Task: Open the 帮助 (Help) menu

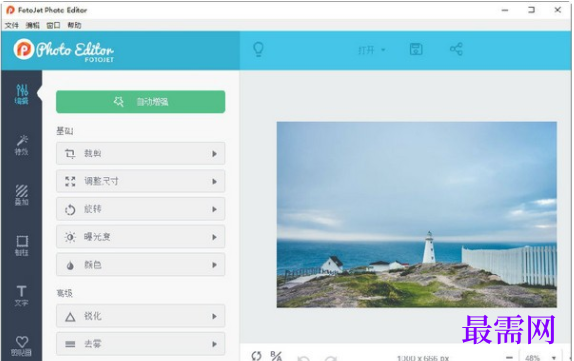Action: tap(74, 25)
